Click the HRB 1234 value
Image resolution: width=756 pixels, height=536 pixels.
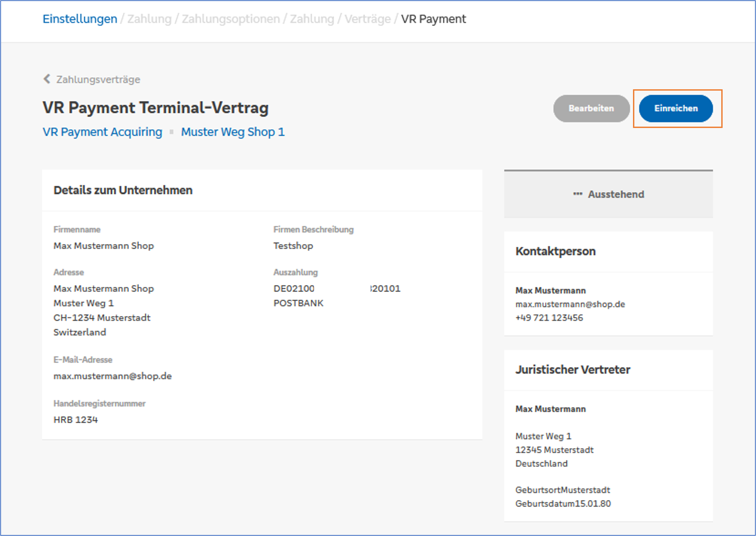76,420
